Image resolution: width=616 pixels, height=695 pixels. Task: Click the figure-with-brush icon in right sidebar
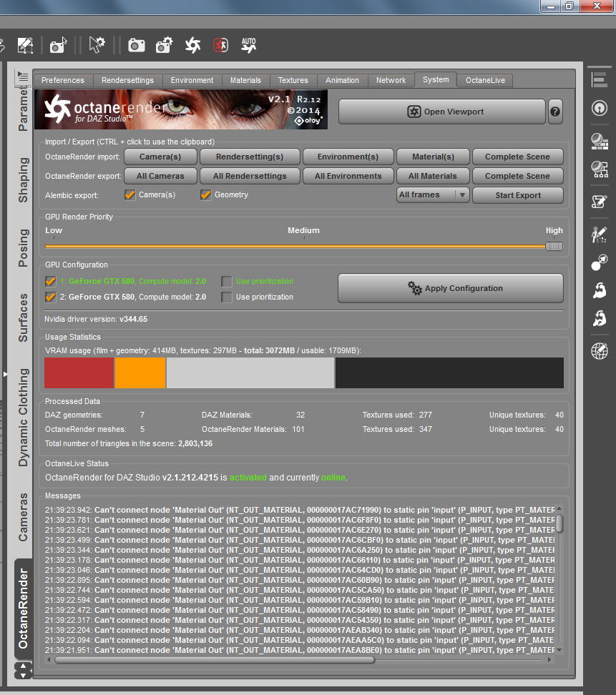pyautogui.click(x=599, y=235)
